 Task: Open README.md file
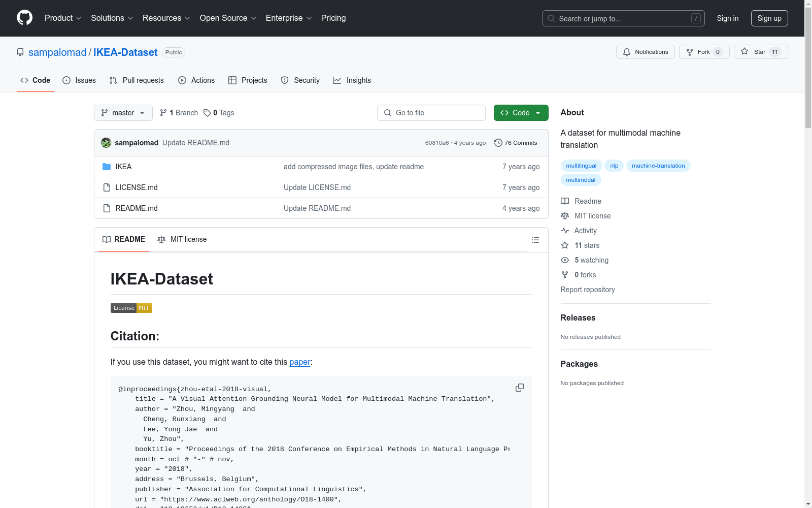137,208
